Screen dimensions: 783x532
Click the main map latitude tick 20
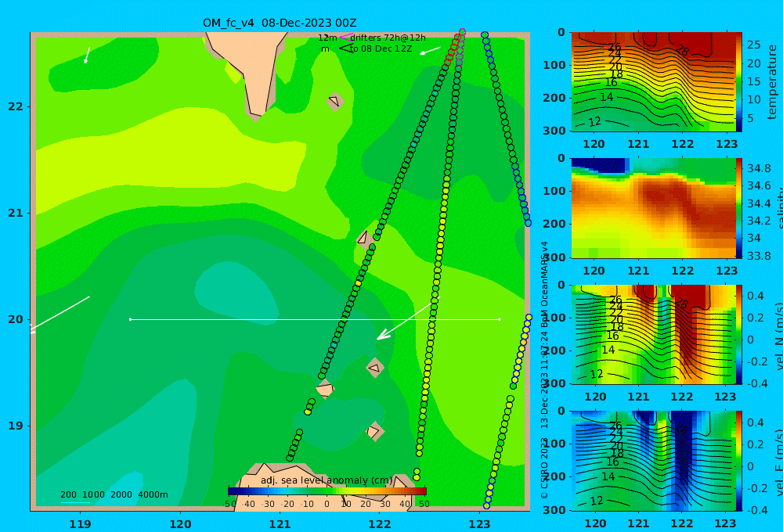[15, 319]
